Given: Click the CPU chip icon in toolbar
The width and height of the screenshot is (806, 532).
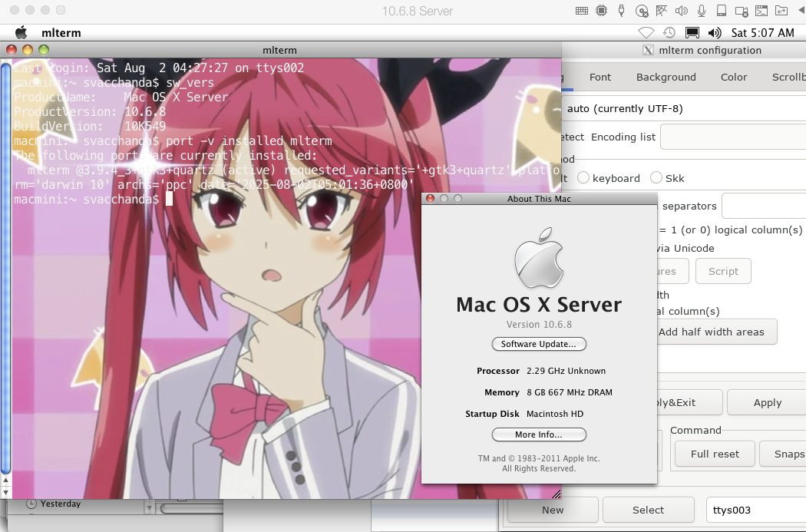Looking at the screenshot, I should [601, 11].
